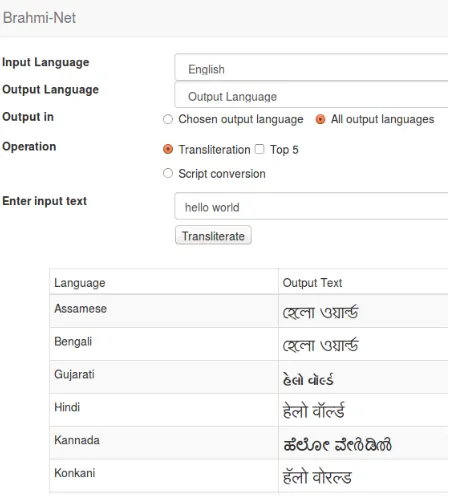Click the Assamese output text cell
This screenshot has width=450, height=498.
pos(363,311)
